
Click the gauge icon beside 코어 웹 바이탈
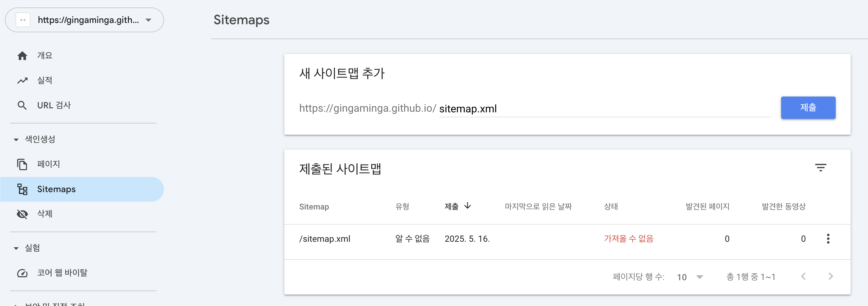[22, 272]
